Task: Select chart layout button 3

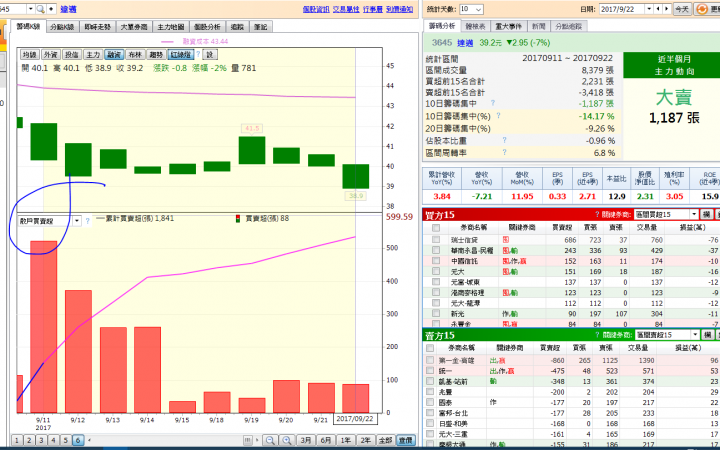Action: click(41, 440)
